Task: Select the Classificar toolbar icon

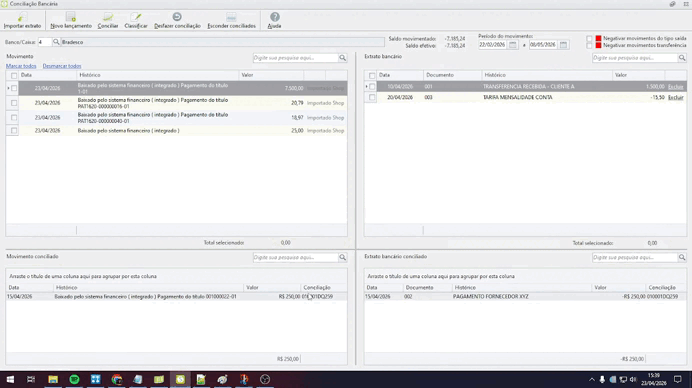Action: click(x=136, y=20)
